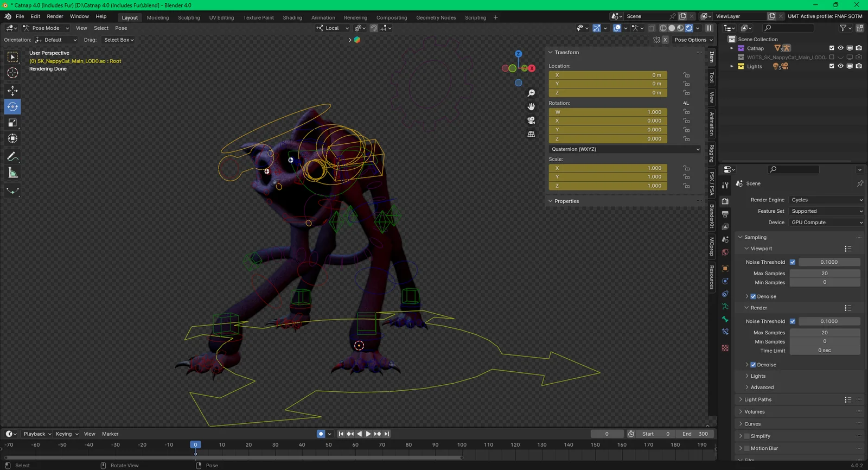Click the pan view hand icon
Screen dimensions: 868x470
pos(531,106)
